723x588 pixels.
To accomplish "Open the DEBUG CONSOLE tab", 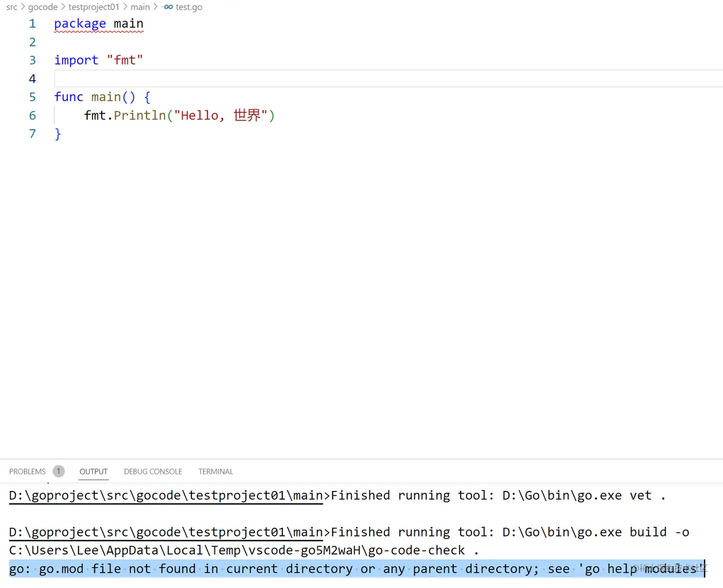I will 153,471.
